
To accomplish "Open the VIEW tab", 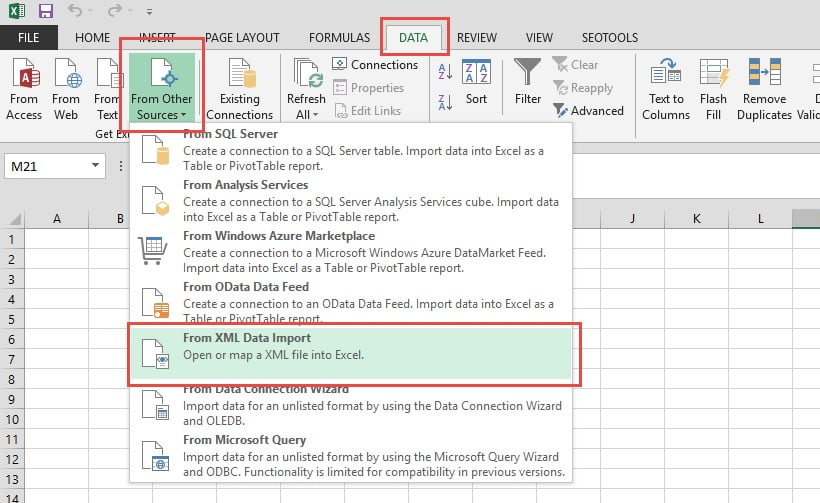I will click(539, 38).
